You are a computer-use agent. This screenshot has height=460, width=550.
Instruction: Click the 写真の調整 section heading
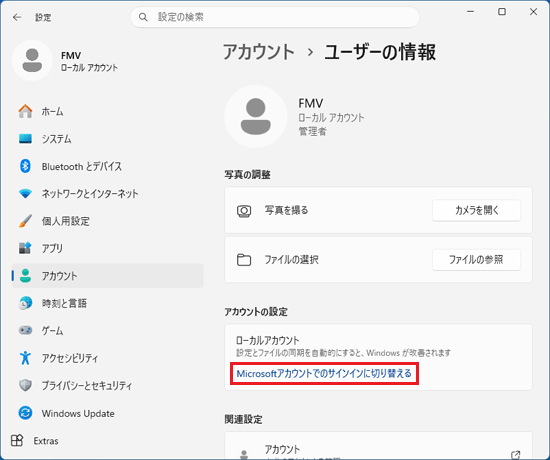click(247, 174)
